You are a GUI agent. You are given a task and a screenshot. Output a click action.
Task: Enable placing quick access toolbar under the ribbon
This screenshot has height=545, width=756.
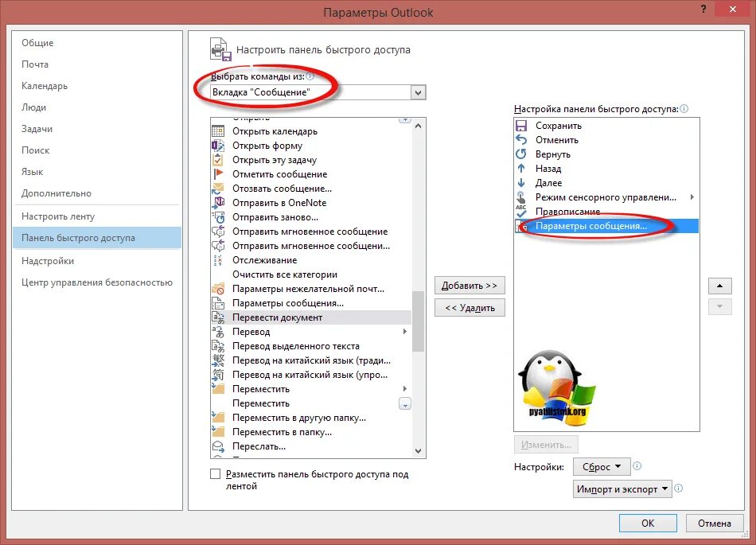(216, 474)
